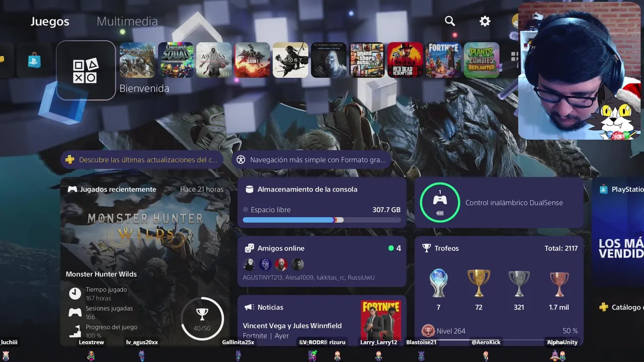Launch the Fortnite game tile
Screen dimensions: 644x362
click(444, 60)
